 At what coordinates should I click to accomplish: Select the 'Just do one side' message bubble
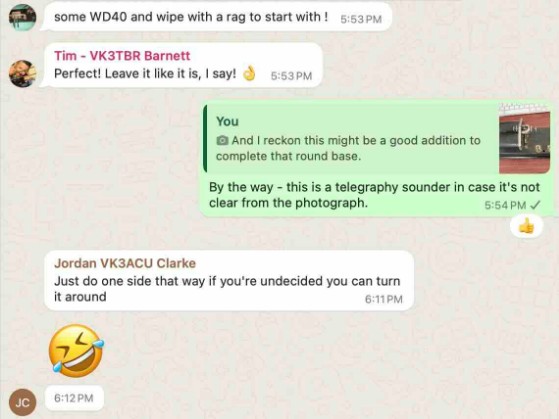229,280
